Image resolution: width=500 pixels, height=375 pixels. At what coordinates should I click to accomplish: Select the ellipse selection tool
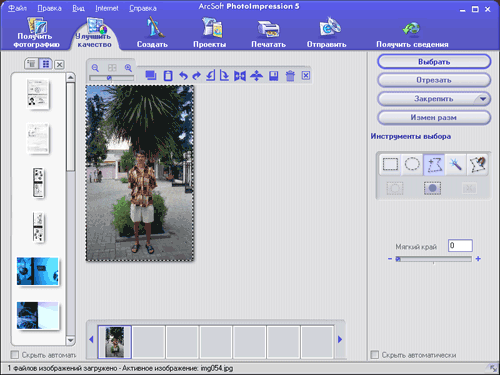coord(412,164)
